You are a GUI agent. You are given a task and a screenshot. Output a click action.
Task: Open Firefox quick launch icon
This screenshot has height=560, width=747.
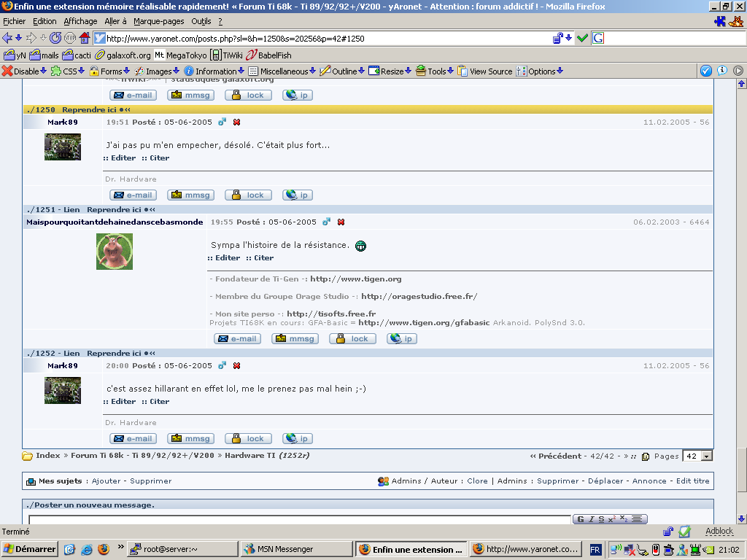[104, 549]
